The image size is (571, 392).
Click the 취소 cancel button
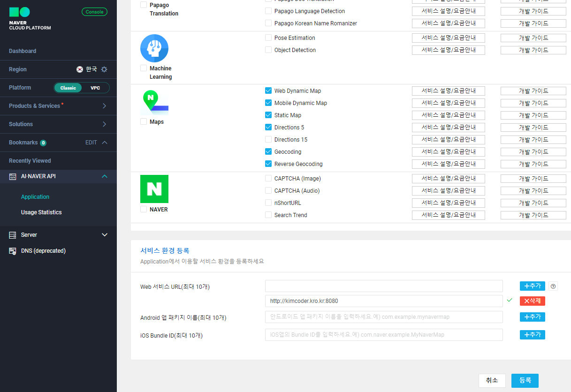tap(492, 381)
